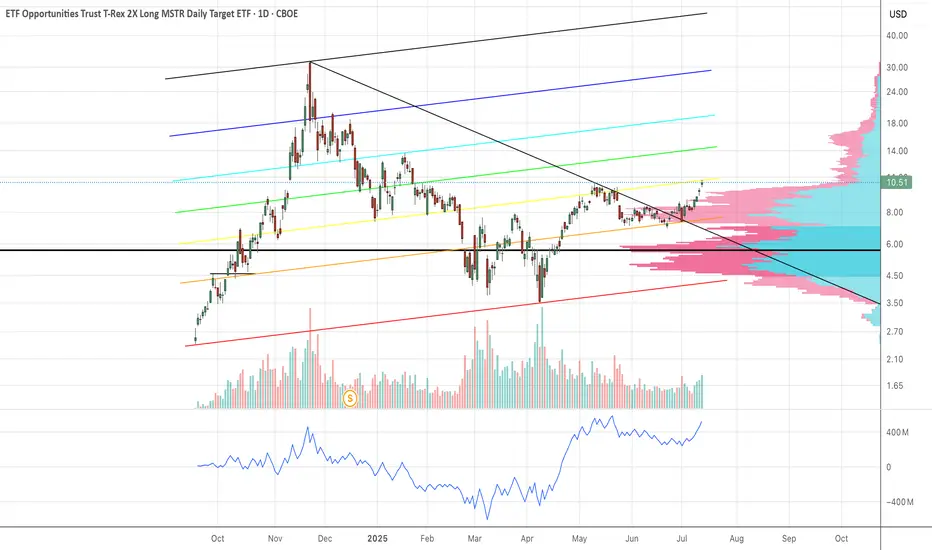Click the Oct 2025 time axis label after Sep
The image size is (932, 550).
[841, 539]
